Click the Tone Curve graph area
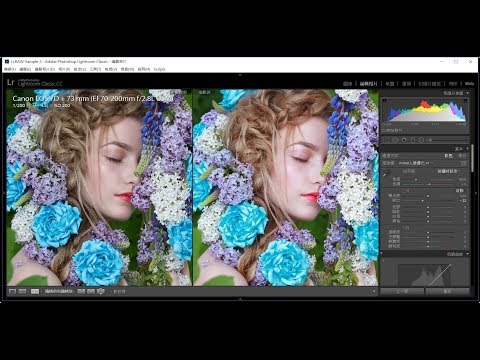This screenshot has width=480, height=360. (425, 275)
